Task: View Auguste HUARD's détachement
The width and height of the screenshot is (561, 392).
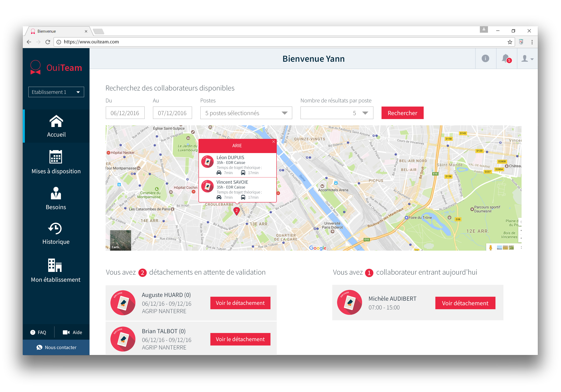Action: (x=240, y=303)
